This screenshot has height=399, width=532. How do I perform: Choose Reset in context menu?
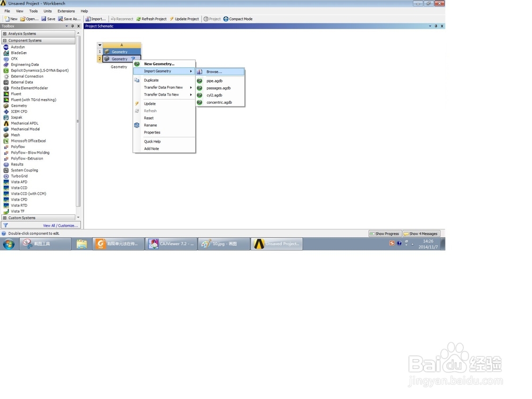164,118
